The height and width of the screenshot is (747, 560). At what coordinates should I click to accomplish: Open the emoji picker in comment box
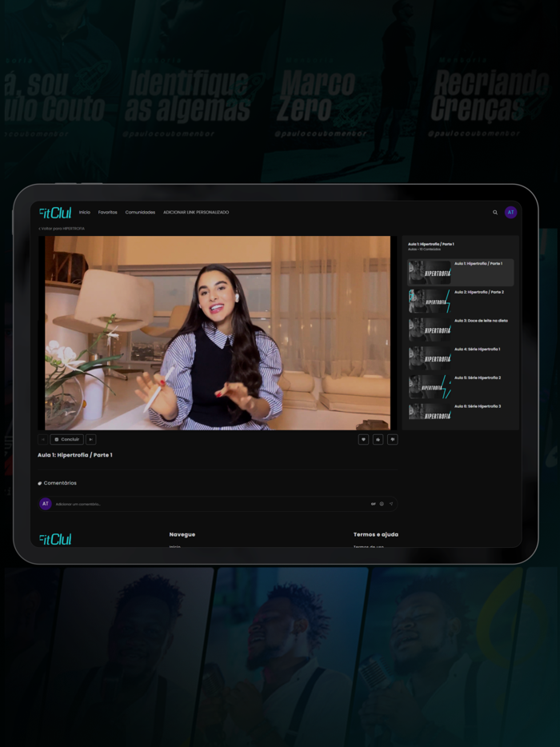[x=382, y=504]
